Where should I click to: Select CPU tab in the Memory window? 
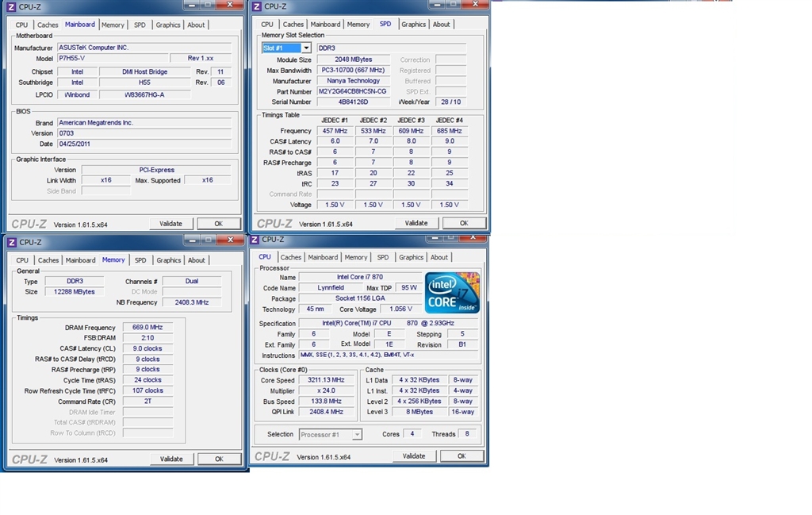coord(22,260)
